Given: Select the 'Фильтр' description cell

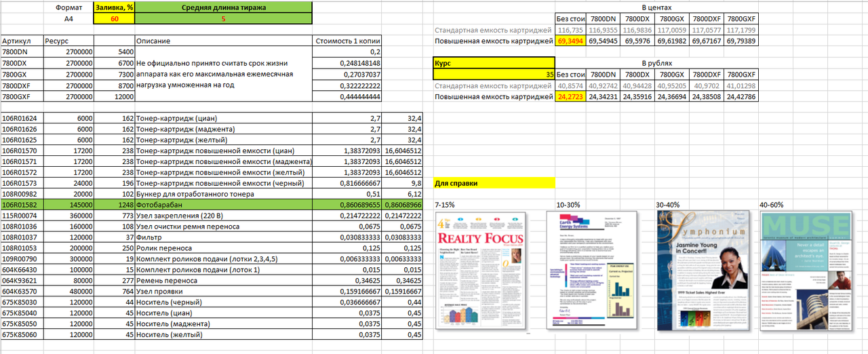Looking at the screenshot, I should tap(224, 237).
